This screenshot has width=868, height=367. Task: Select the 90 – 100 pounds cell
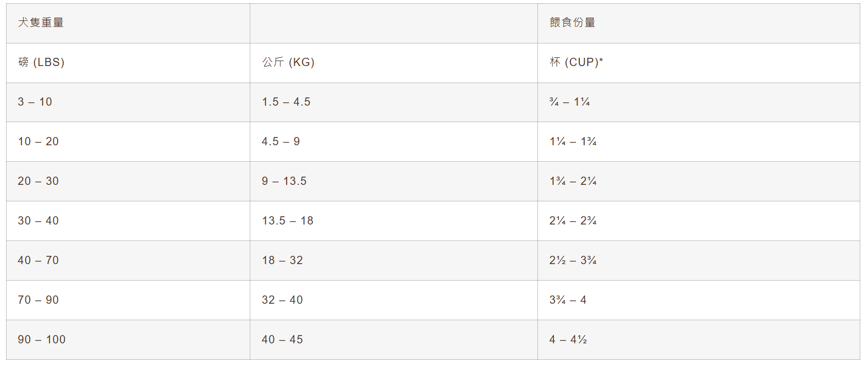(x=41, y=339)
